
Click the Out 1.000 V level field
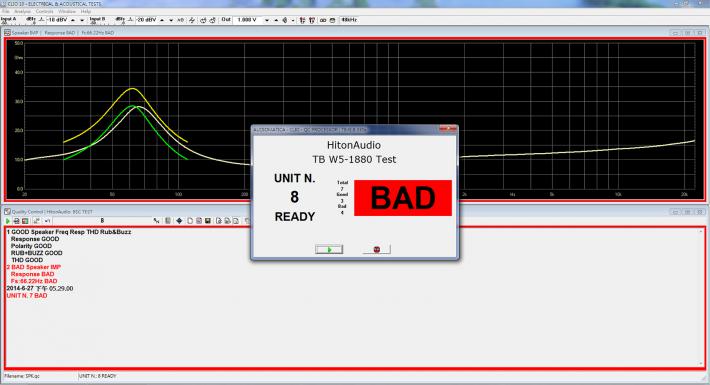pos(248,20)
